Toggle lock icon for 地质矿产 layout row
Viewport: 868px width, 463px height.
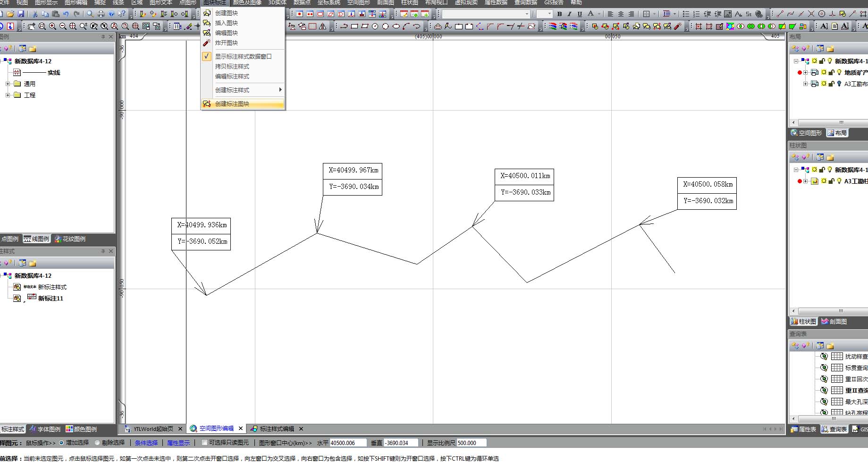click(x=832, y=72)
